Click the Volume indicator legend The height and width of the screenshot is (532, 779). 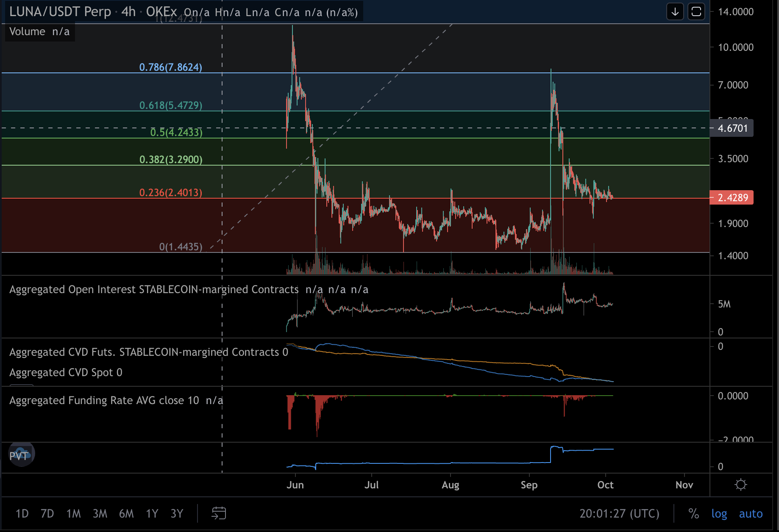27,32
